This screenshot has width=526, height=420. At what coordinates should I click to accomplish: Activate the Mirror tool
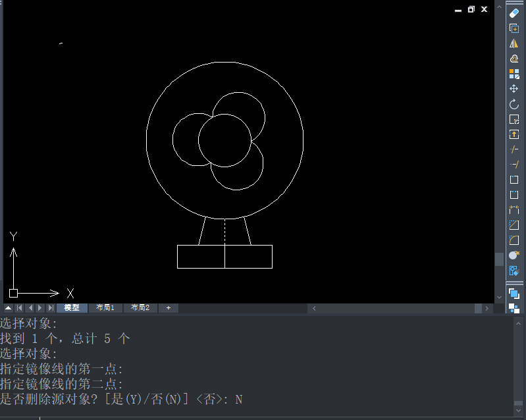coord(514,43)
